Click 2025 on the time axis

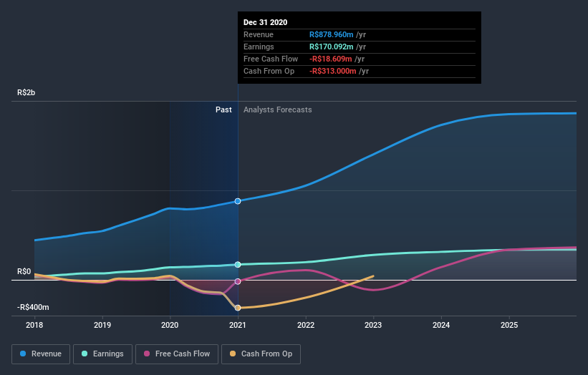(509, 324)
